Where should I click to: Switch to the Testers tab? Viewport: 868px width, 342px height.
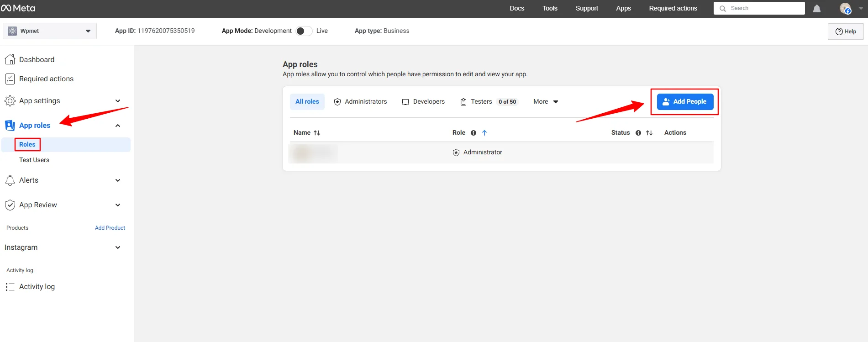(x=488, y=102)
